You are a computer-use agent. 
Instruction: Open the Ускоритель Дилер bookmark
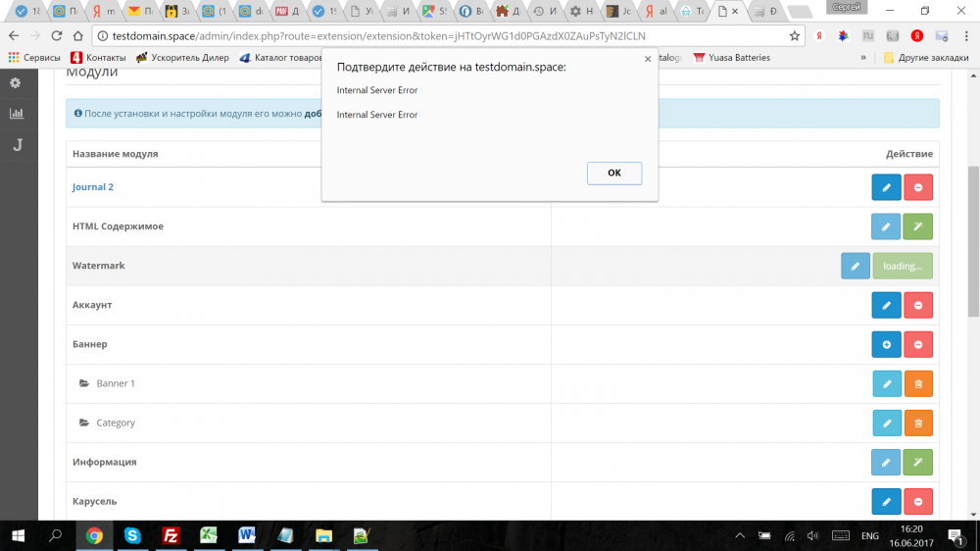coord(182,58)
